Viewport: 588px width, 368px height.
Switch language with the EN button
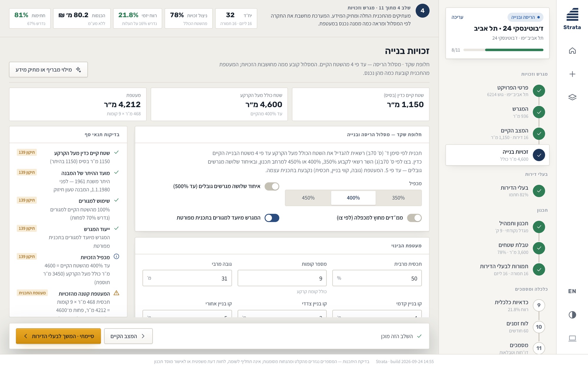coord(572,291)
